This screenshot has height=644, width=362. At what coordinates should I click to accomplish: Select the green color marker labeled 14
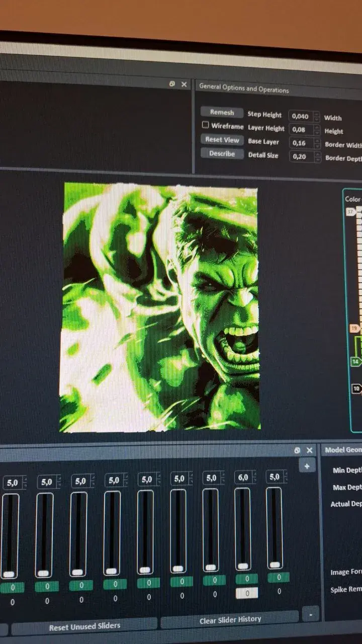tap(356, 361)
